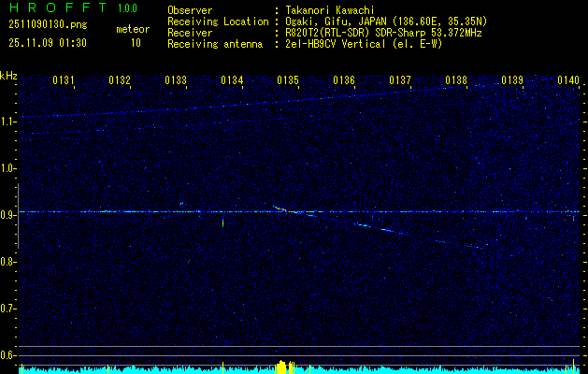Click the observer name Takanori Kawachi

pos(331,10)
